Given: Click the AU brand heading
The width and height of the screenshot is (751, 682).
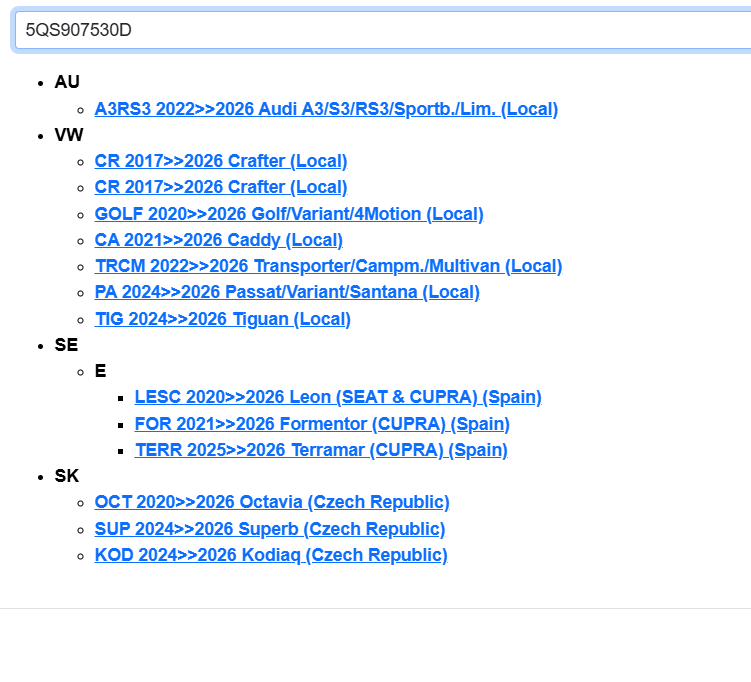Looking at the screenshot, I should click(67, 82).
